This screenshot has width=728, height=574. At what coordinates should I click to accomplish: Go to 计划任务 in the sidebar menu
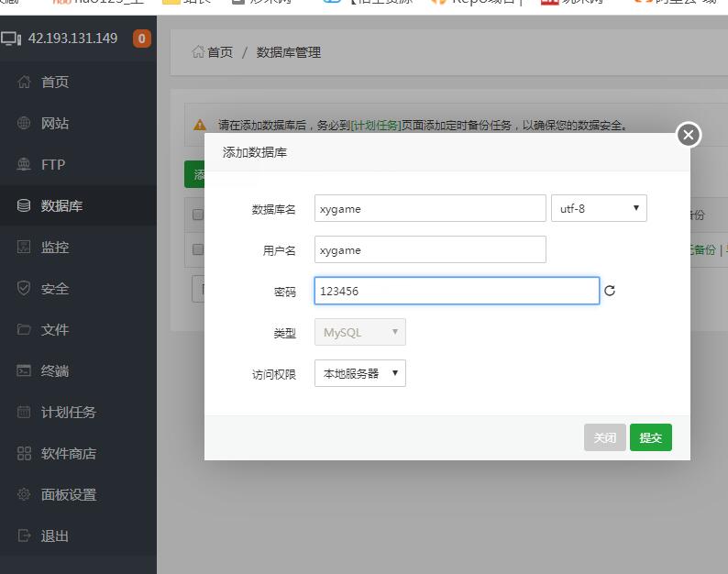[x=68, y=413]
